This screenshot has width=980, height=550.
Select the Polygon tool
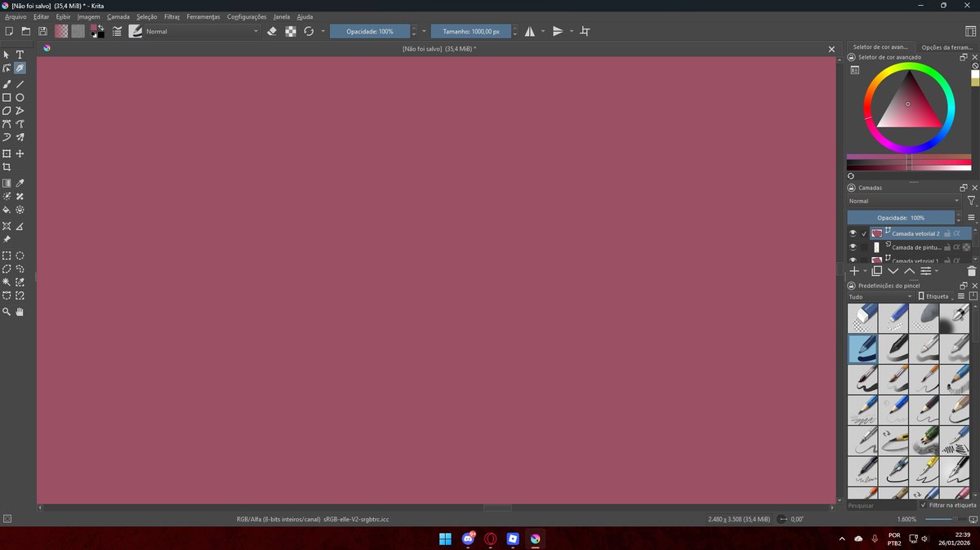pyautogui.click(x=7, y=110)
